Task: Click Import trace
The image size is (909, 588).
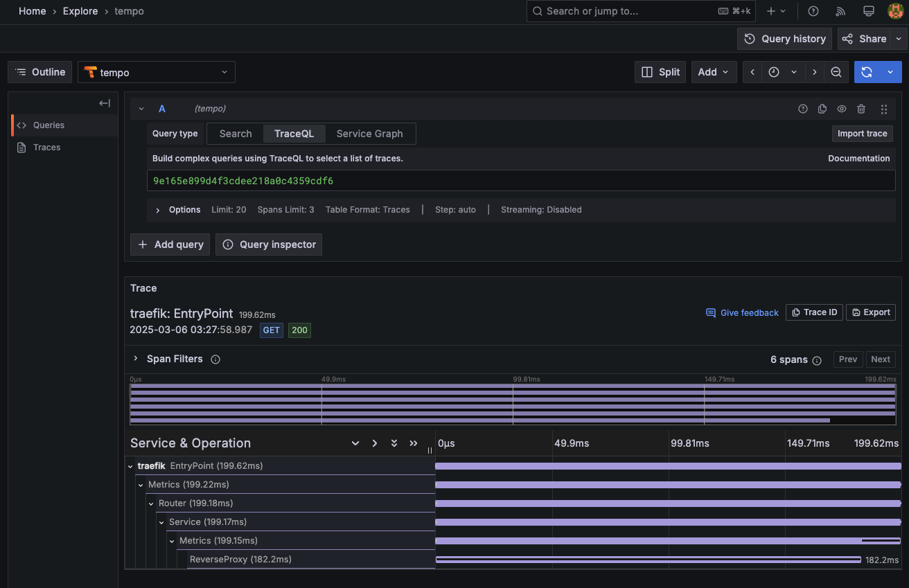Action: [x=862, y=134]
